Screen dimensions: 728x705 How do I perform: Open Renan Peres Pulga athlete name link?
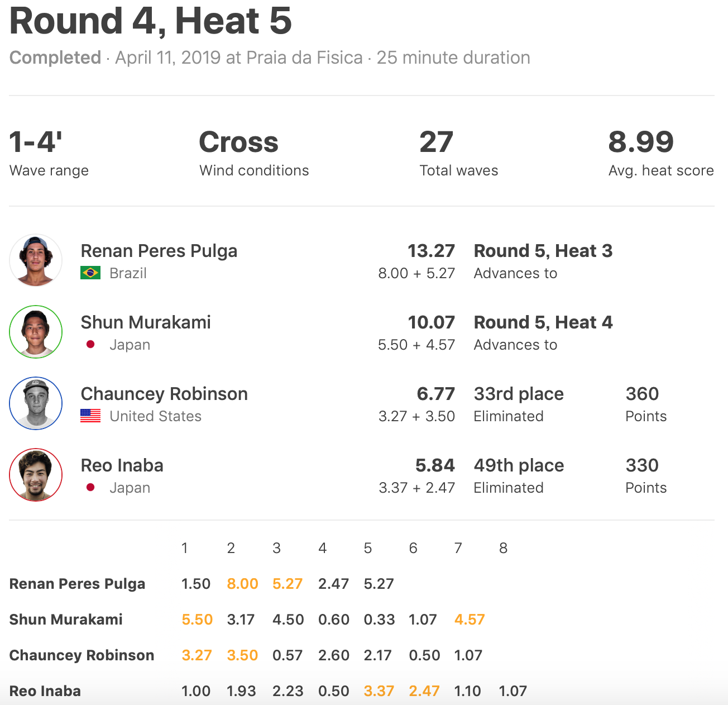(x=159, y=251)
